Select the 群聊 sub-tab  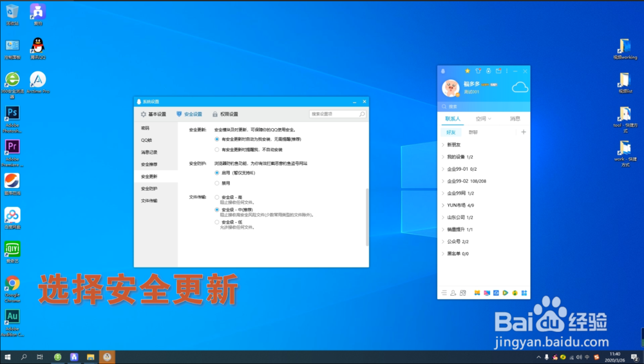pos(473,132)
